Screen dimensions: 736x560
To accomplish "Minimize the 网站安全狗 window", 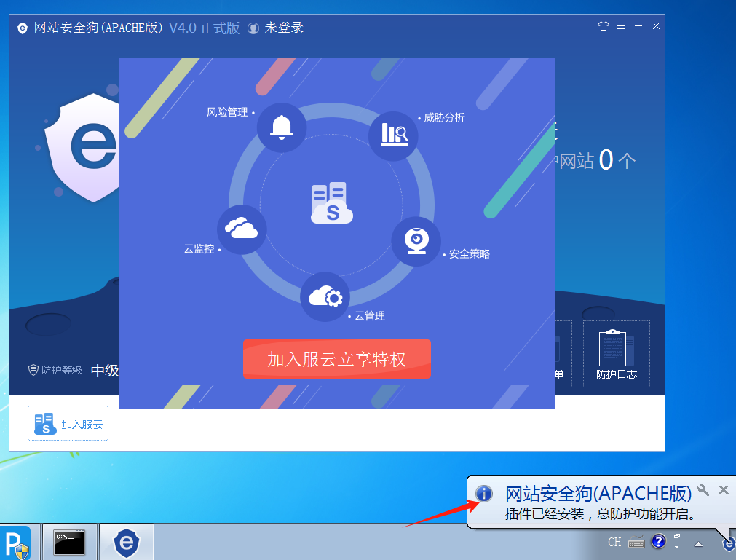I will 638,26.
